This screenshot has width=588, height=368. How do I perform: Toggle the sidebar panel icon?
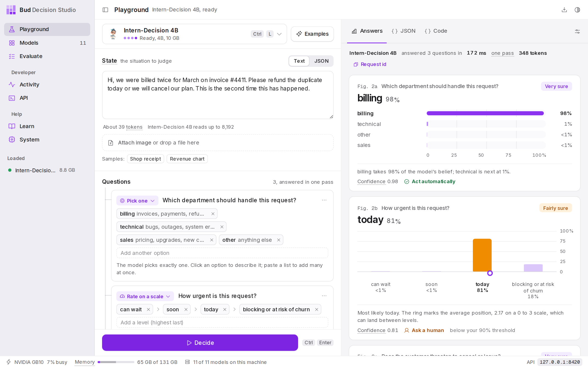105,10
